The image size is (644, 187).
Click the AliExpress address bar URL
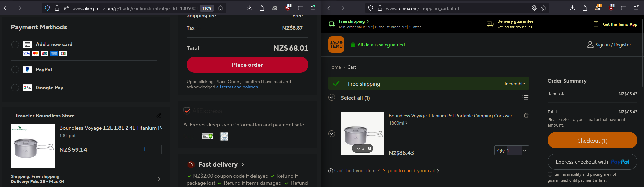pyautogui.click(x=135, y=8)
